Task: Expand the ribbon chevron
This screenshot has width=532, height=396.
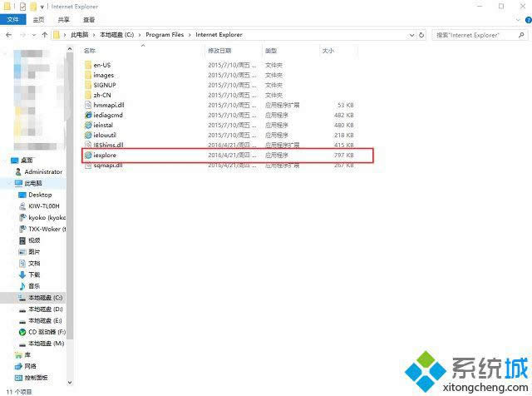Action: tap(518, 20)
